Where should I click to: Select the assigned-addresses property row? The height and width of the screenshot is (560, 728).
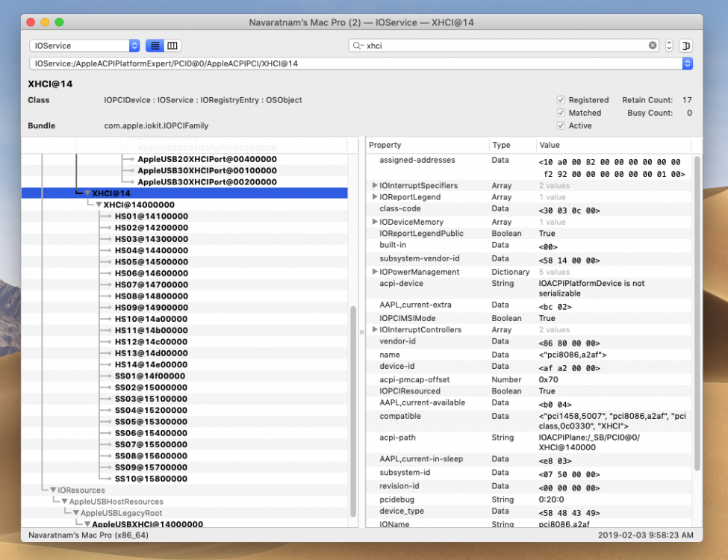(529, 167)
